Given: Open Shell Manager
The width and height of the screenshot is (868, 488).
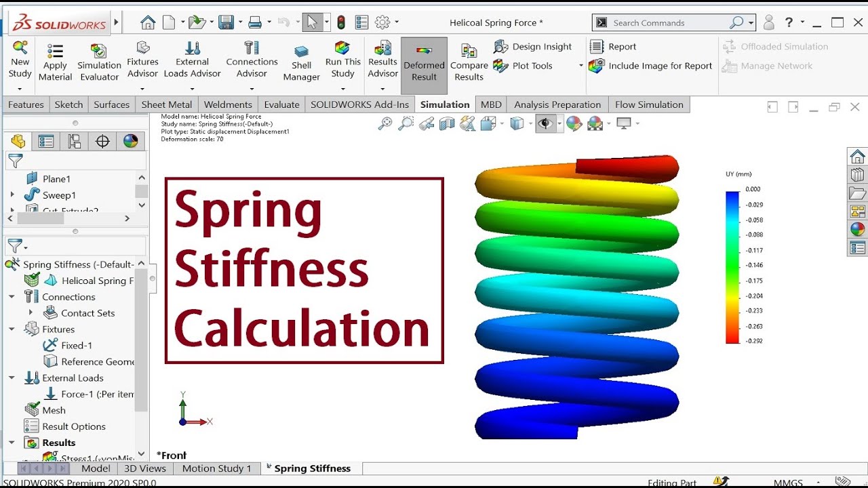Looking at the screenshot, I should 301,63.
